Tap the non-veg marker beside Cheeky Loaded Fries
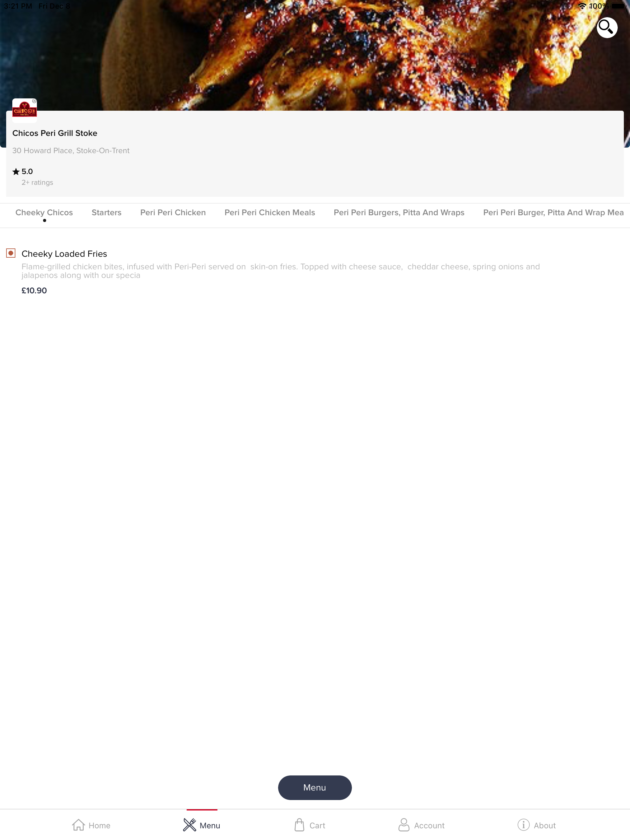 pos(11,253)
